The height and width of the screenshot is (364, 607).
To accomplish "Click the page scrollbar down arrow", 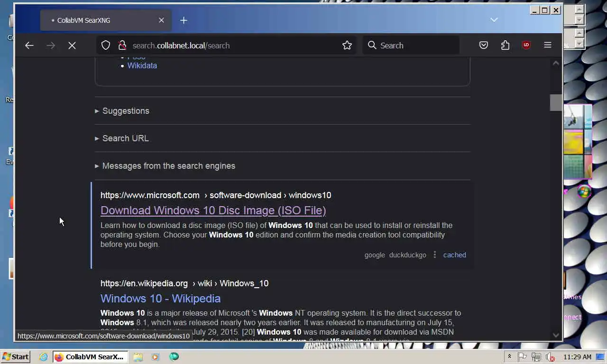I will 556,335.
